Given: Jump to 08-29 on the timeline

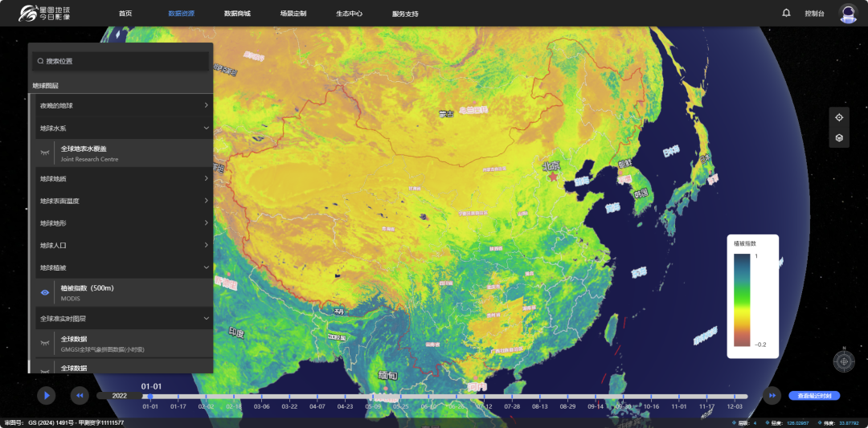Looking at the screenshot, I should [567, 406].
